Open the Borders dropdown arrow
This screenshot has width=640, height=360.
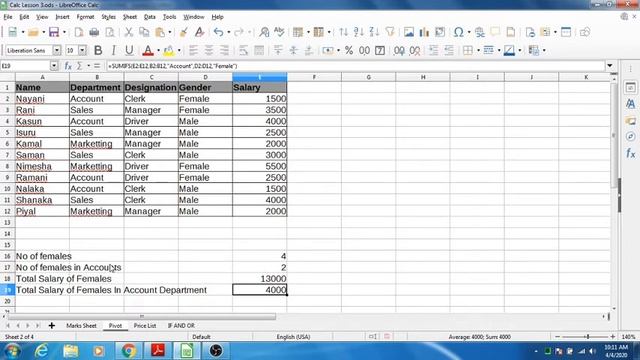tap(478, 50)
